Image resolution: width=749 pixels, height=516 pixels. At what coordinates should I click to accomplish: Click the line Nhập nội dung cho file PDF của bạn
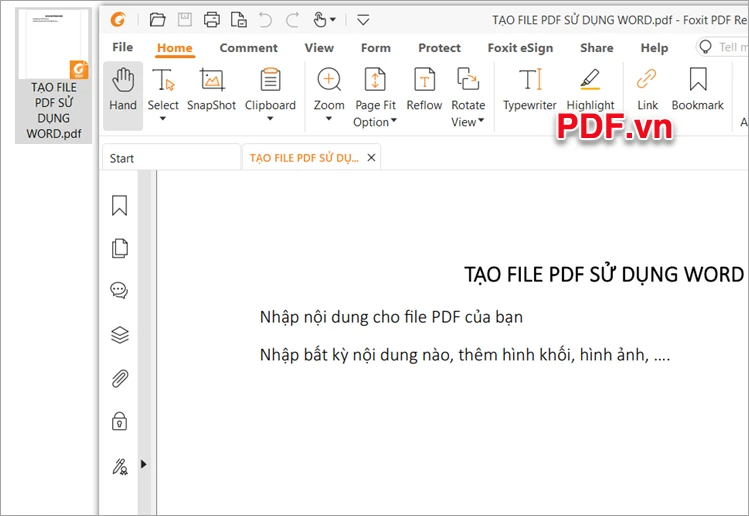click(391, 317)
